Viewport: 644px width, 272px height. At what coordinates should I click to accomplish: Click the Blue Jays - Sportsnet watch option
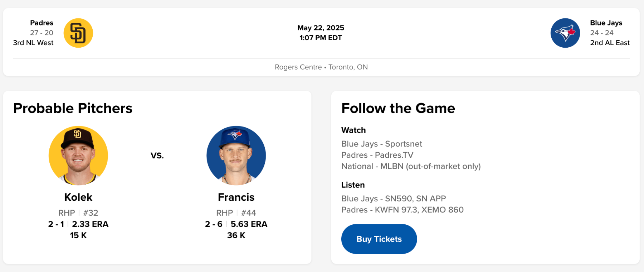[x=381, y=144]
